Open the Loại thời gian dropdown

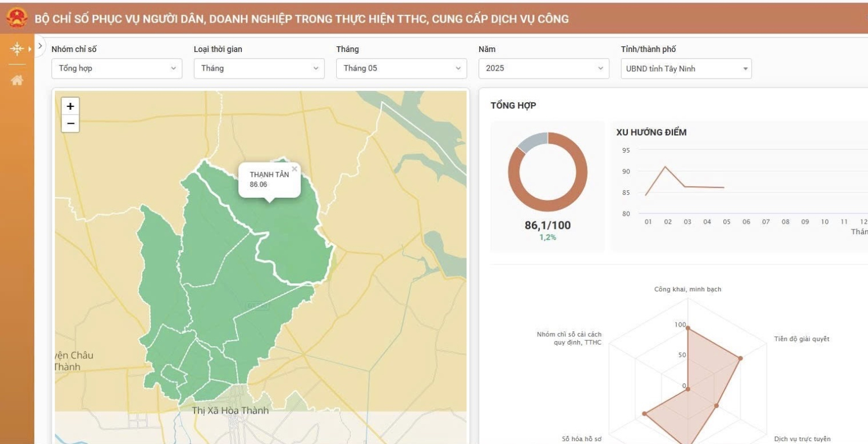click(x=259, y=68)
